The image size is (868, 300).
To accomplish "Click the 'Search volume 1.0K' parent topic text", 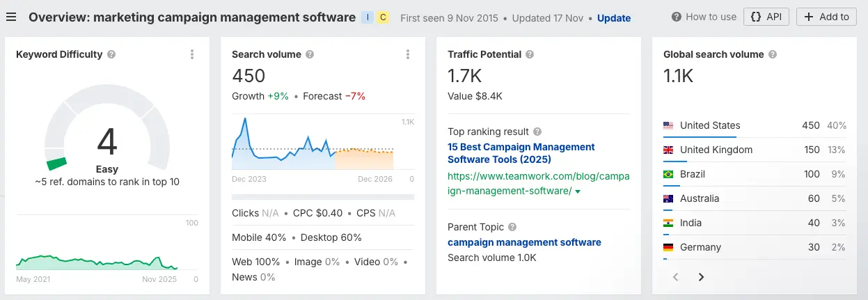I will [x=492, y=258].
